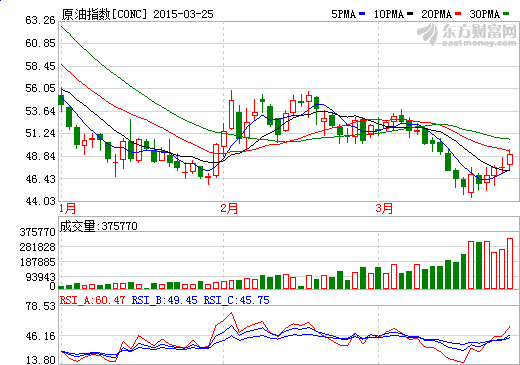The height and width of the screenshot is (365, 520).
Task: Click the red 20PMA legend swatch
Action: pyautogui.click(x=458, y=14)
